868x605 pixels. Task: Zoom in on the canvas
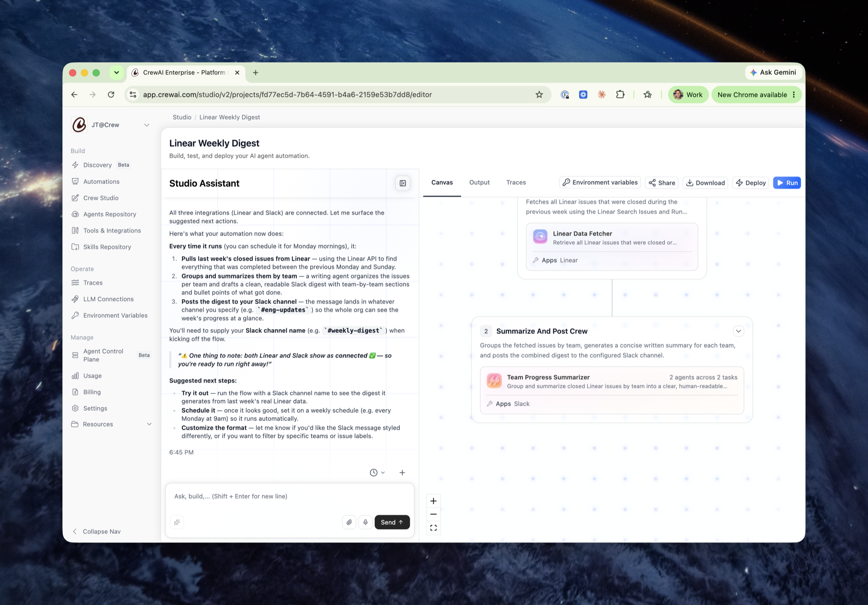coord(434,501)
